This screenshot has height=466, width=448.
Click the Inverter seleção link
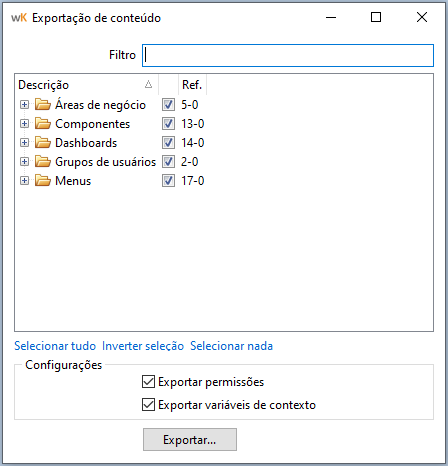143,346
